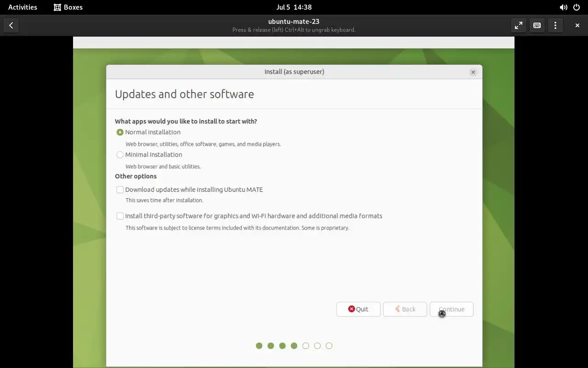Open the keyboard shortcuts icon

(537, 25)
